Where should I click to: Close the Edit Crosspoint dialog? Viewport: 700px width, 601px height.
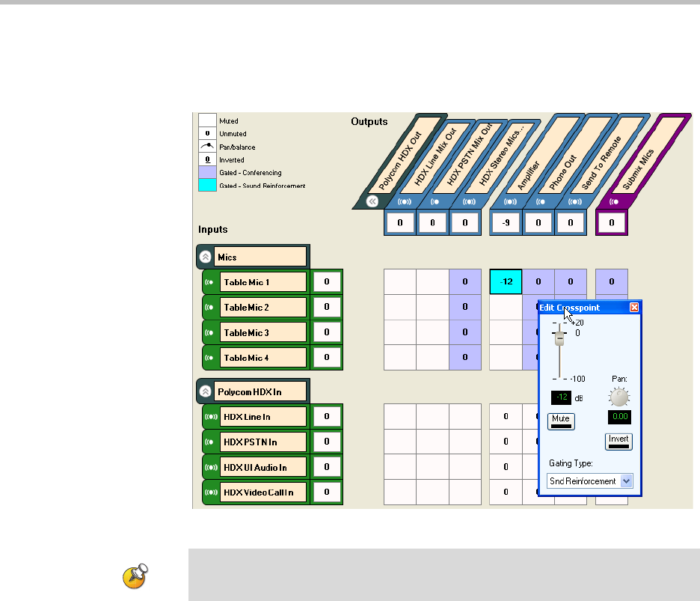coord(634,308)
